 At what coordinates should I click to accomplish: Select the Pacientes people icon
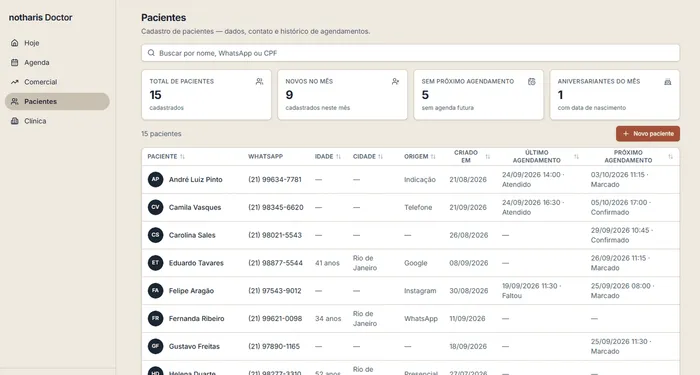(15, 101)
